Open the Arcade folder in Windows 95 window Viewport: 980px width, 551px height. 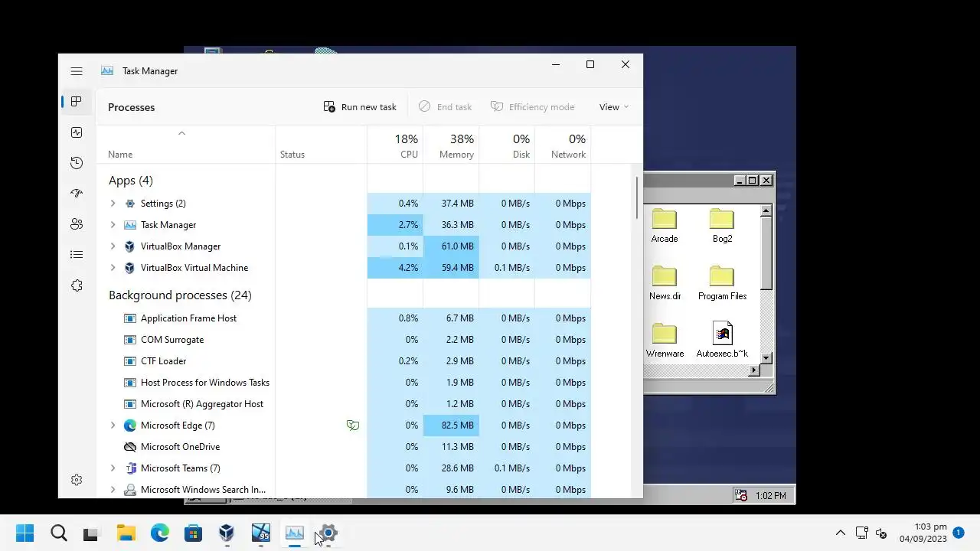[665, 226]
